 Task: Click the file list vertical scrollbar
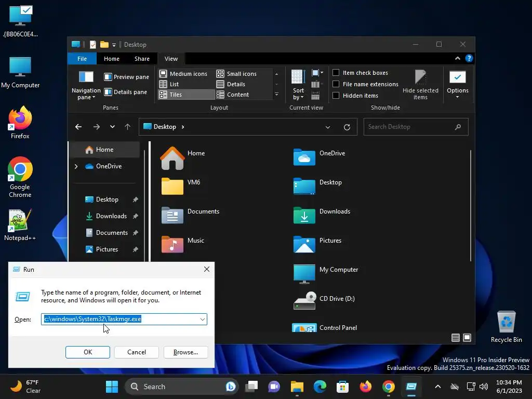point(471,206)
